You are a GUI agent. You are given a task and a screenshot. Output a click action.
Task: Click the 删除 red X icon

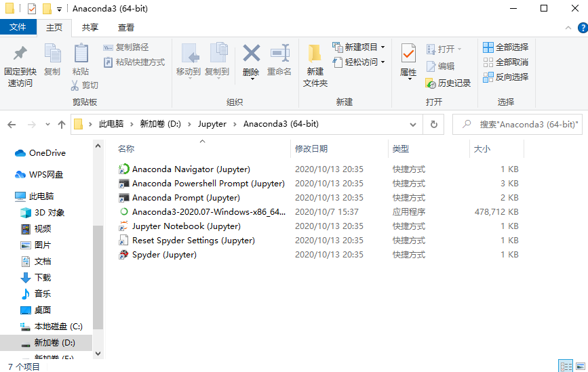(x=251, y=53)
